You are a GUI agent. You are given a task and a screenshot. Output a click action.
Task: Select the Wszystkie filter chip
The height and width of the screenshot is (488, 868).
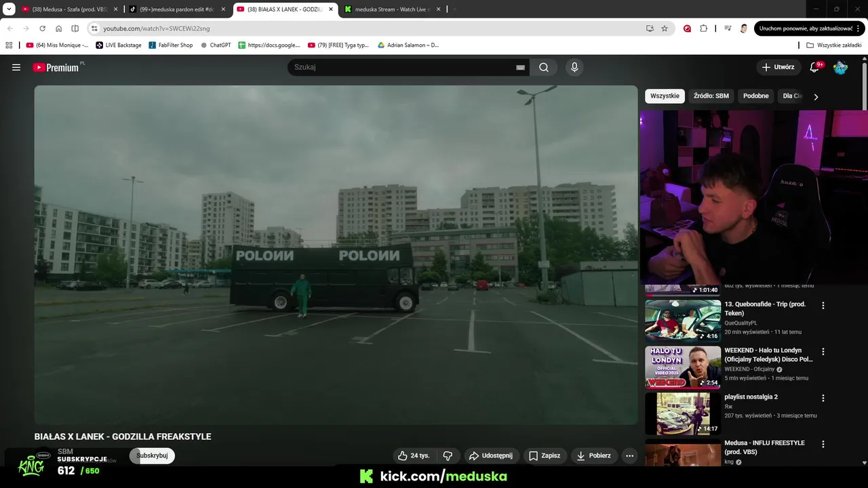pos(665,96)
